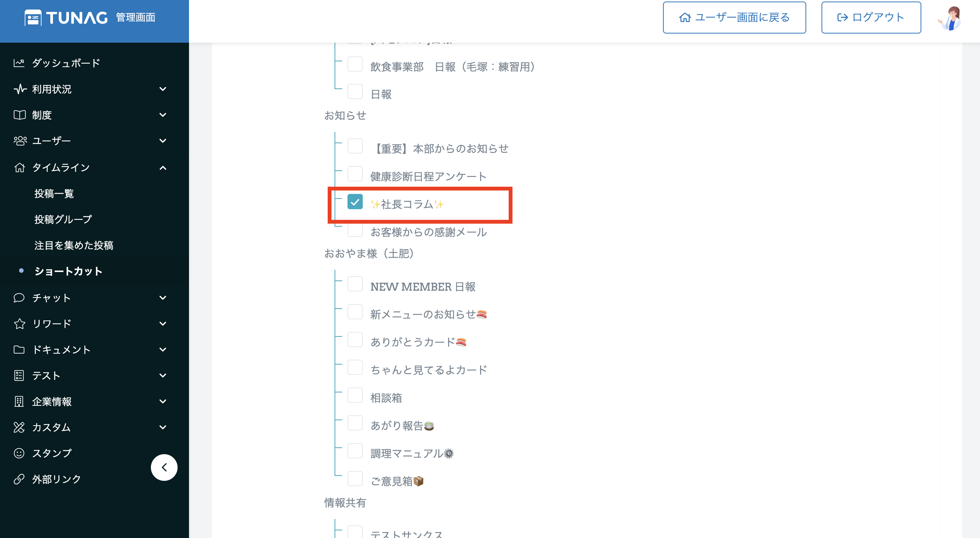Expand the 企業情報 chevron
Image resolution: width=980 pixels, height=538 pixels.
(163, 401)
